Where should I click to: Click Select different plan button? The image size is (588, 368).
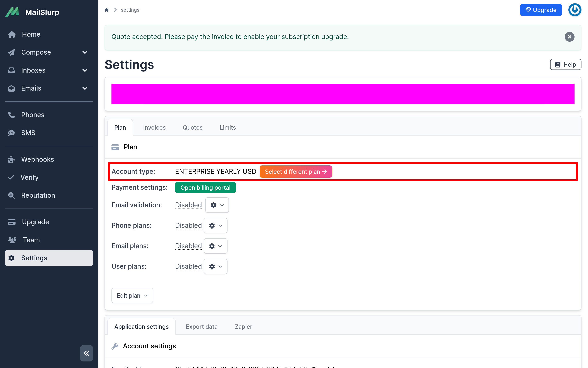point(296,172)
